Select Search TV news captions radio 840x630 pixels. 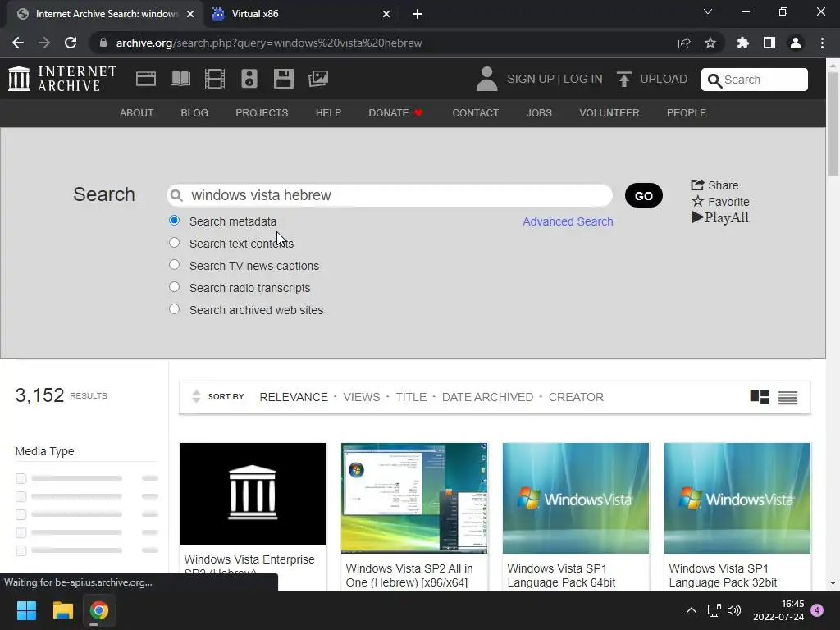[174, 265]
